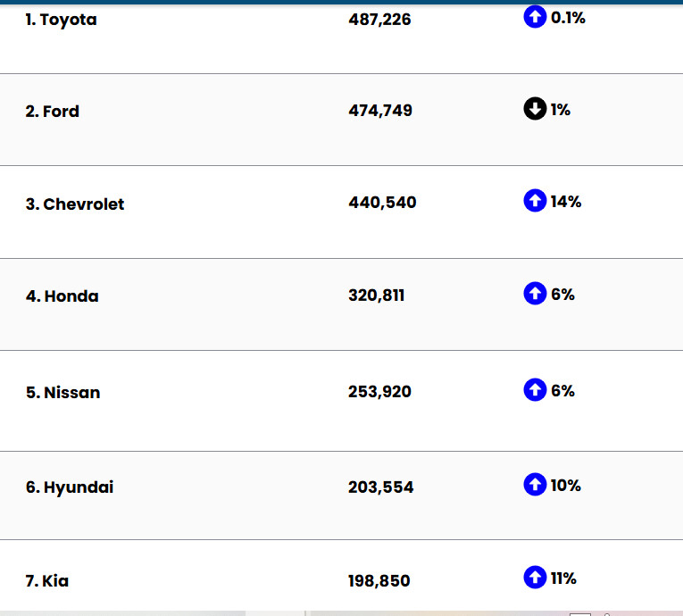The height and width of the screenshot is (616, 683).
Task: Click Chevrolet's sales number 440,540
Action: (x=382, y=203)
